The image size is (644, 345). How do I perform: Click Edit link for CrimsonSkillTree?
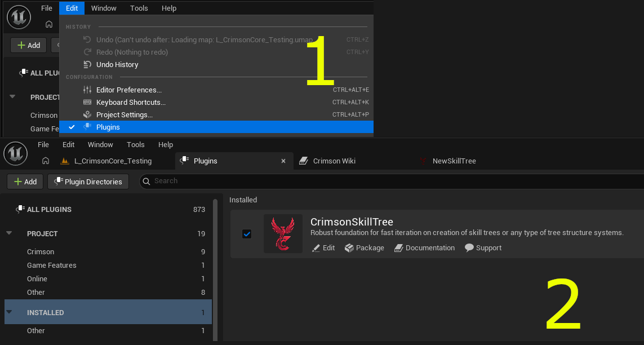pyautogui.click(x=323, y=248)
